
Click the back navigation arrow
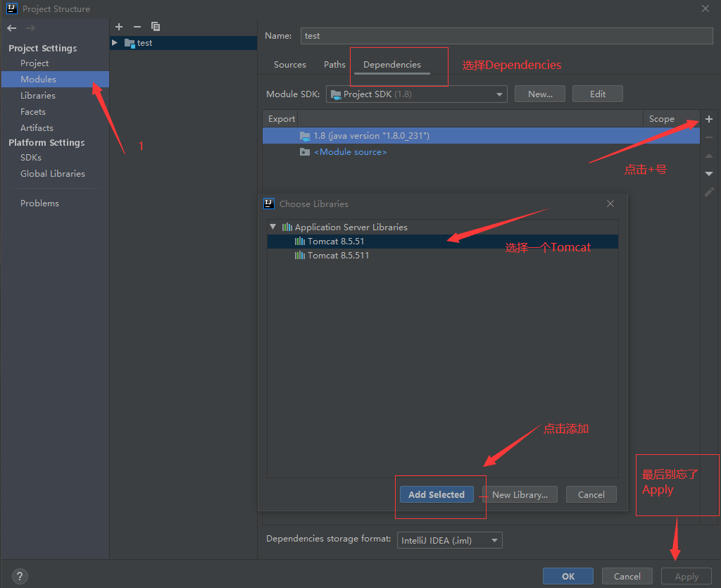(12, 28)
